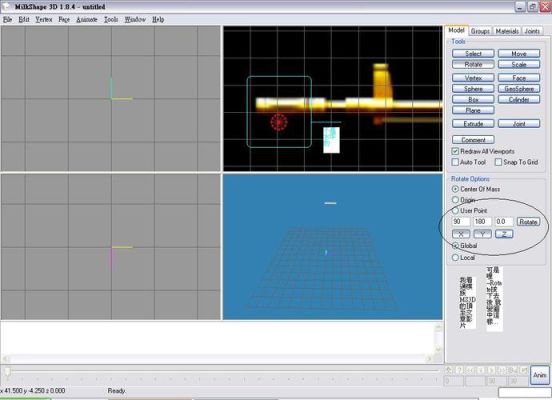Open the Window menu
The image size is (552, 400).
pos(135,19)
